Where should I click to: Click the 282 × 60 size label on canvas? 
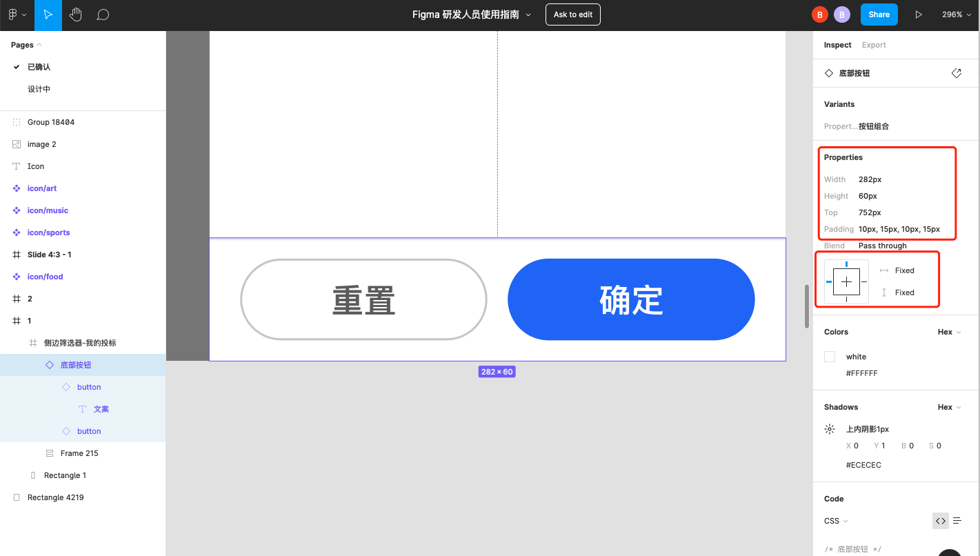click(497, 372)
